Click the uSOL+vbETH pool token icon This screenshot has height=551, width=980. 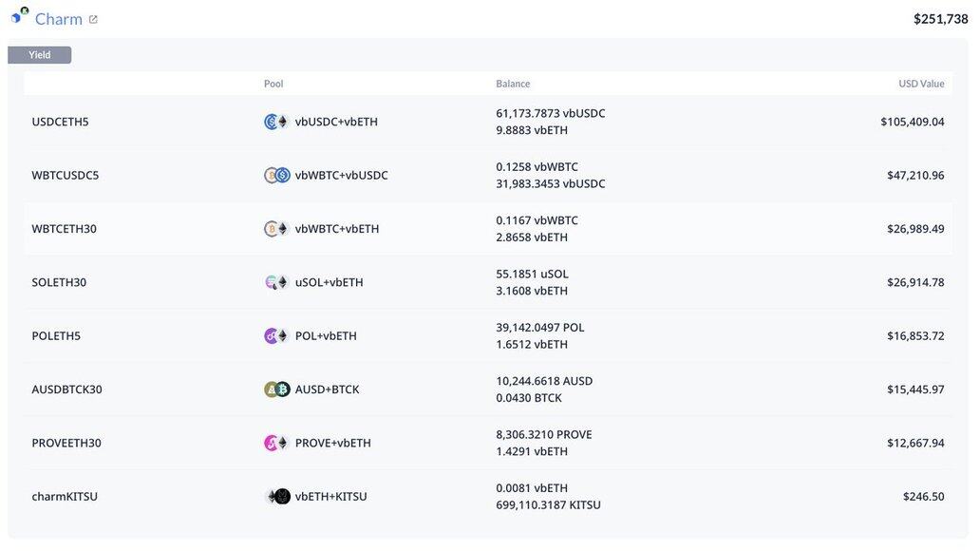276,282
